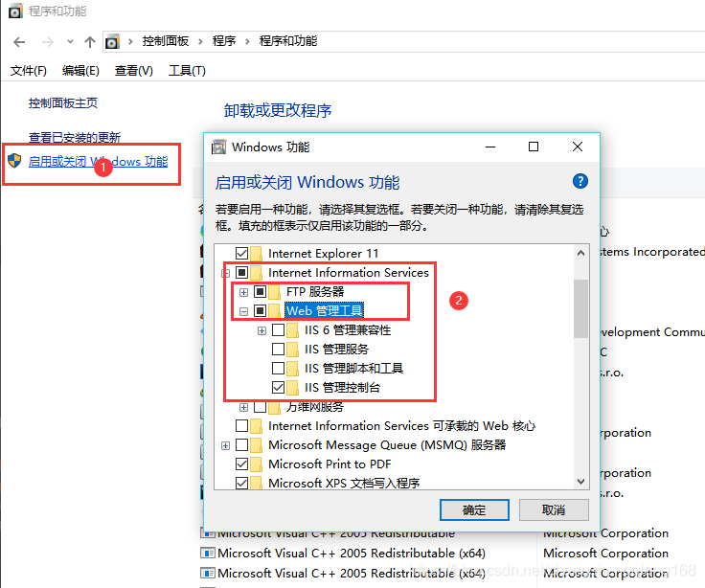Click scroll up arrow in features list
Image resolution: width=705 pixels, height=588 pixels.
click(580, 253)
